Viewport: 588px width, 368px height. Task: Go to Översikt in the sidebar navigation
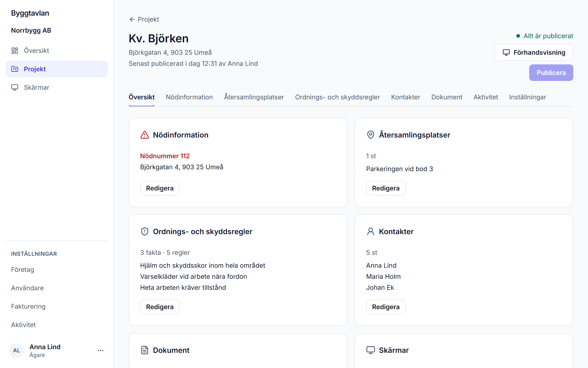[x=57, y=51]
